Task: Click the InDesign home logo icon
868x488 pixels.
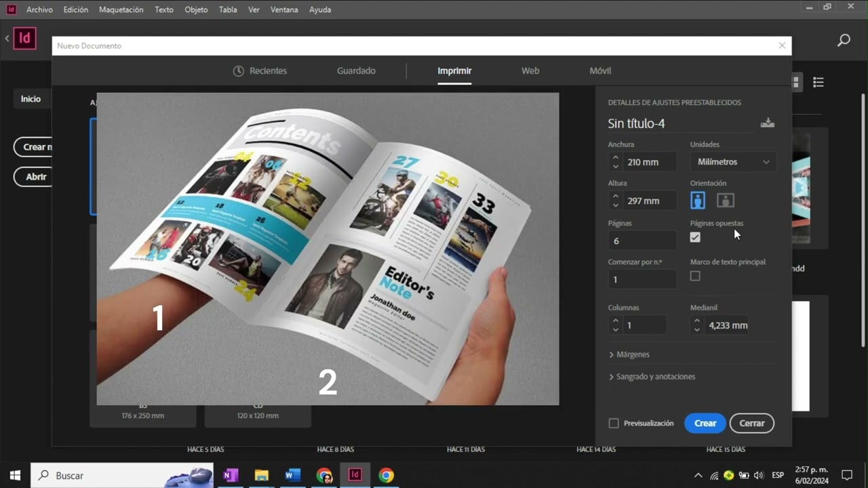Action: point(24,38)
